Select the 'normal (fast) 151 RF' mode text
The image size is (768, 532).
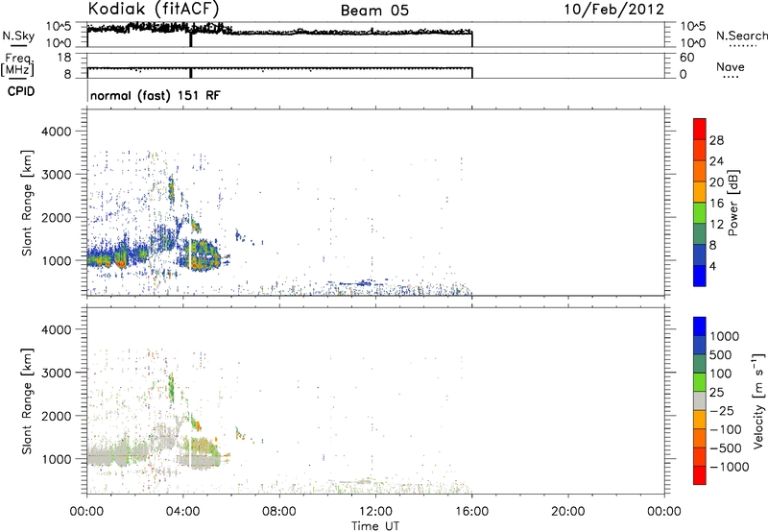tap(156, 95)
